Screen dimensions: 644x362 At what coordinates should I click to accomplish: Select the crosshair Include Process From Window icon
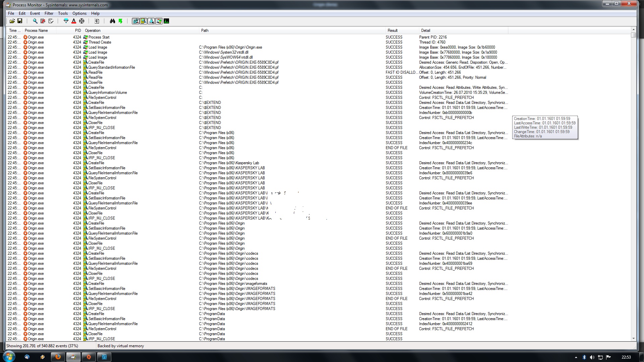point(82,21)
